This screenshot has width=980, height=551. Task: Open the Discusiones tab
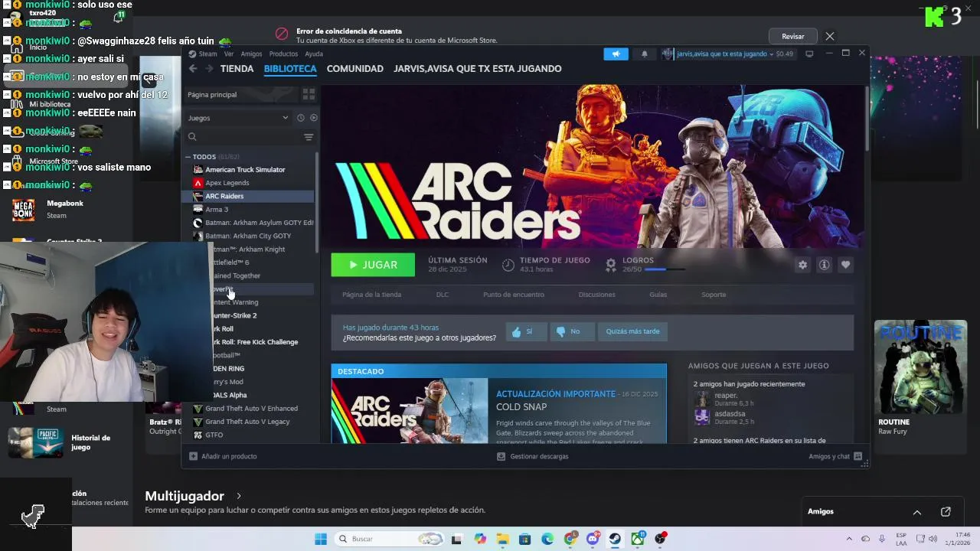point(596,295)
